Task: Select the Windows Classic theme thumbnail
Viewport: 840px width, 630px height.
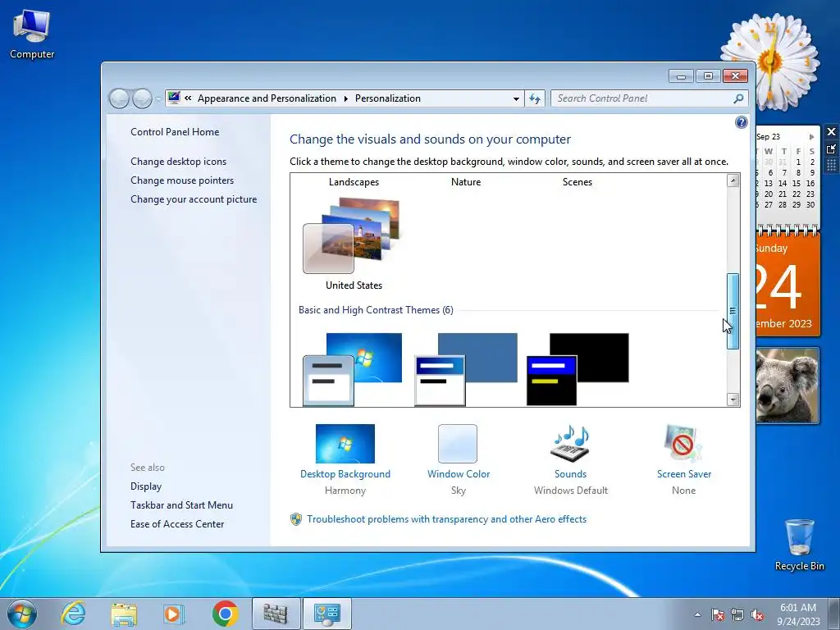Action: (x=466, y=370)
